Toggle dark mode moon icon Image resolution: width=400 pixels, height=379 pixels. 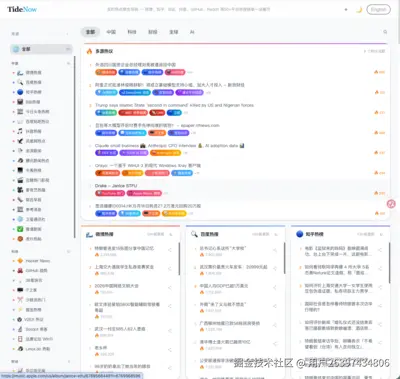click(359, 9)
